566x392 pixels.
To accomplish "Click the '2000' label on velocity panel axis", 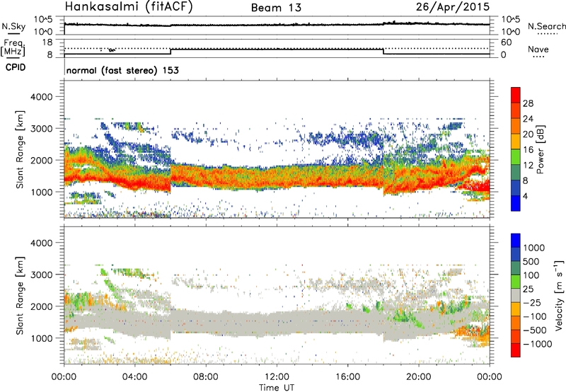I will 41,306.
